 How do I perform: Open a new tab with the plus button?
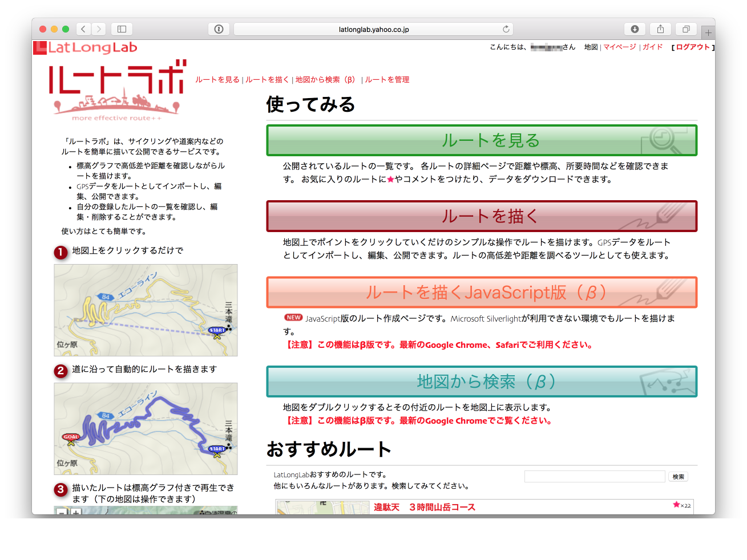[x=708, y=33]
